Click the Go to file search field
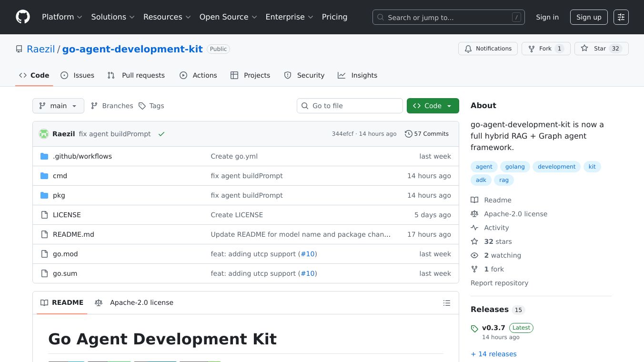 click(x=350, y=106)
